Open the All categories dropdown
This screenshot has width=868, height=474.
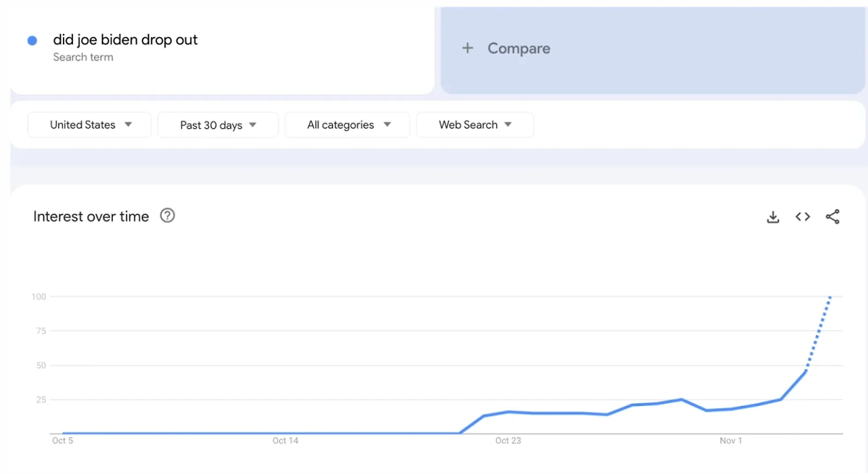(x=347, y=124)
